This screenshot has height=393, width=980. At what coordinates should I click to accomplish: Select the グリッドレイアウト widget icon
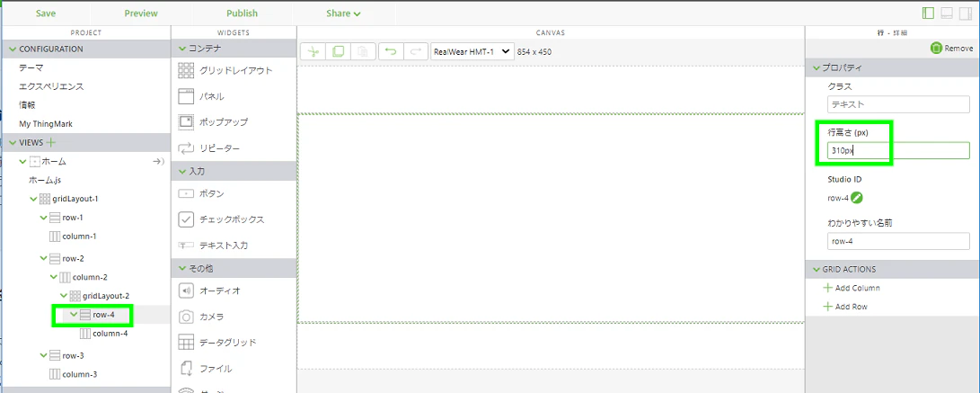[186, 71]
